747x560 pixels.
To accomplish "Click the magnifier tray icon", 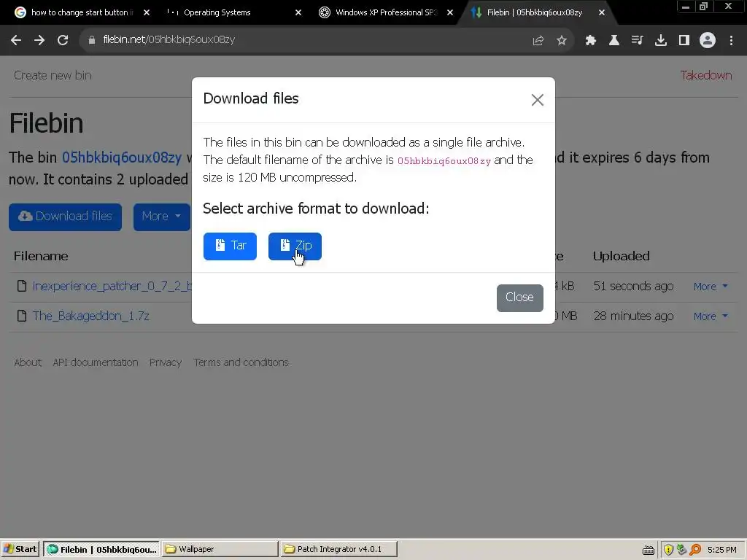I will [x=695, y=550].
